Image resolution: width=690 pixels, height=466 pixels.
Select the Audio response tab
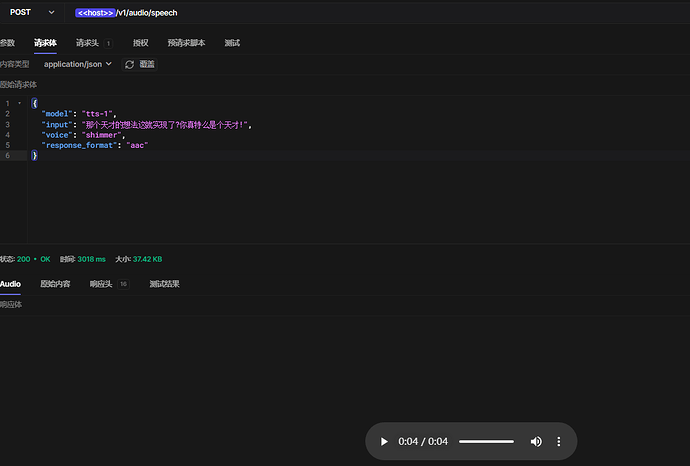pos(10,284)
